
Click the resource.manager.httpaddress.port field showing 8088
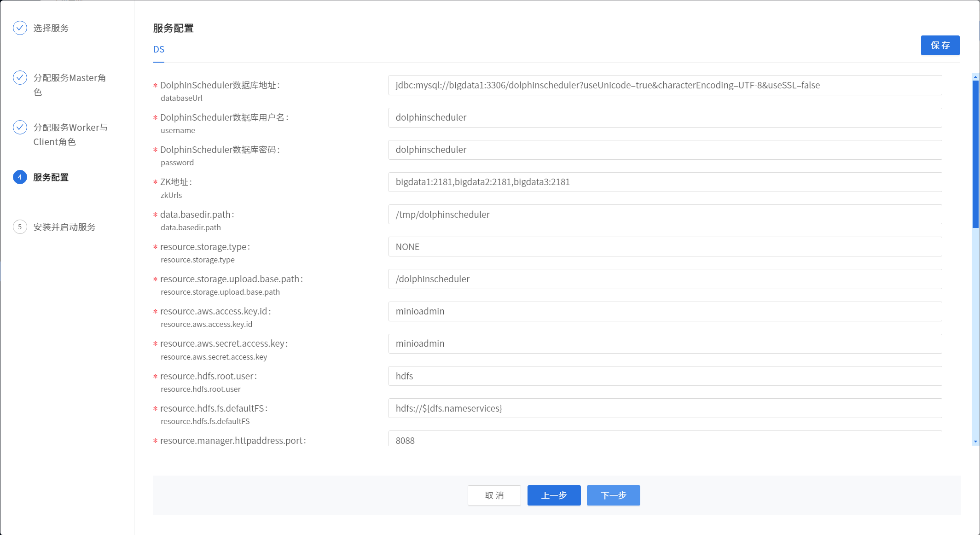click(x=665, y=440)
